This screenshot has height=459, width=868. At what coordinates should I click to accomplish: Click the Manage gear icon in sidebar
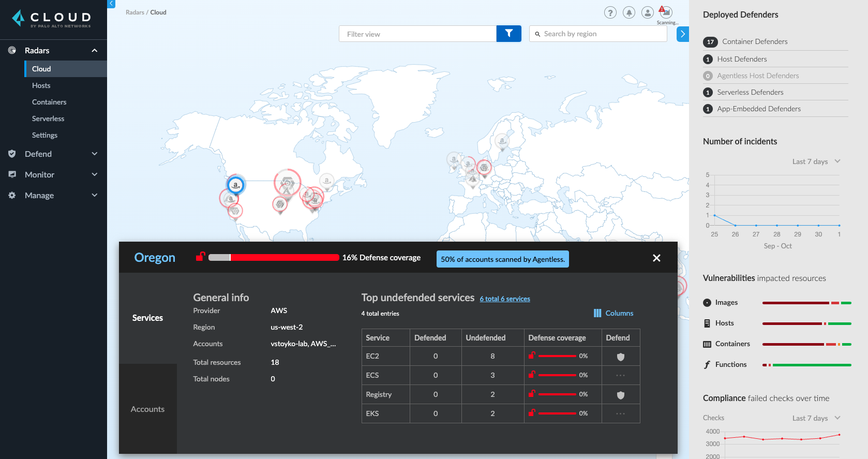pyautogui.click(x=12, y=195)
